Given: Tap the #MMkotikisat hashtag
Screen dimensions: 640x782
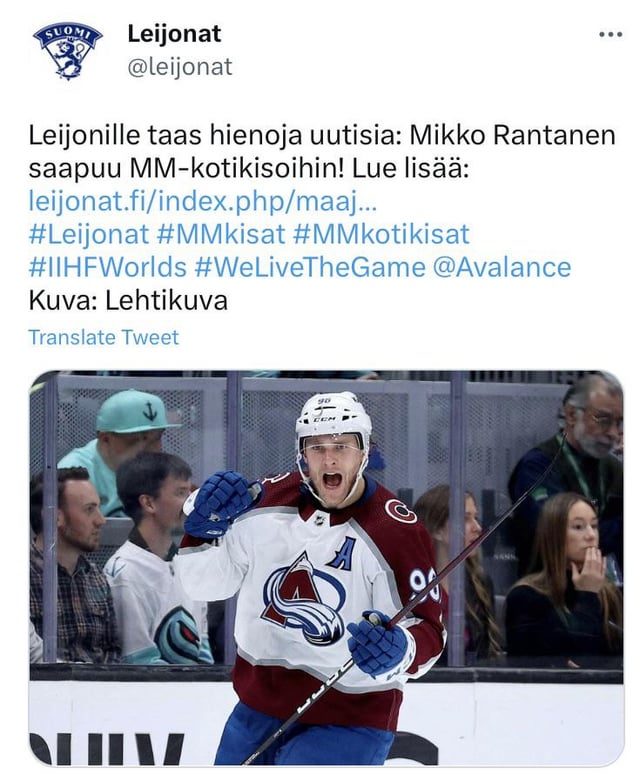Looking at the screenshot, I should point(381,235).
